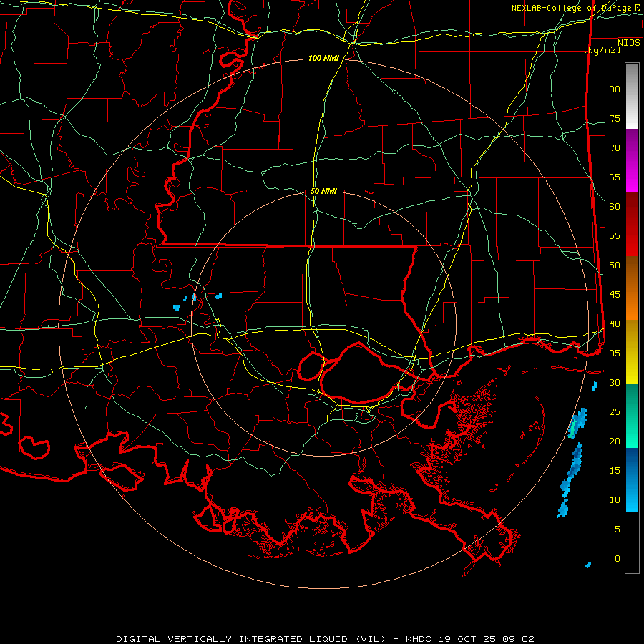Click the legend value 55
The image size is (644, 644).
coord(615,235)
